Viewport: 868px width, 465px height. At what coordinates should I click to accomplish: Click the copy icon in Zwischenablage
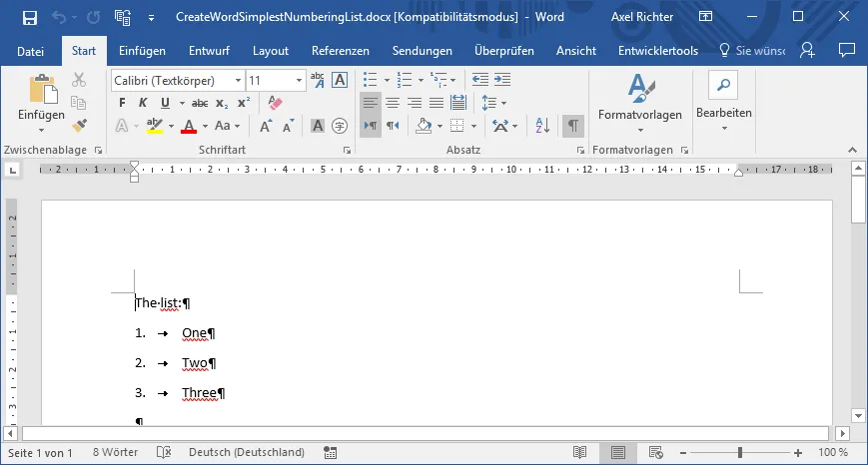click(79, 103)
